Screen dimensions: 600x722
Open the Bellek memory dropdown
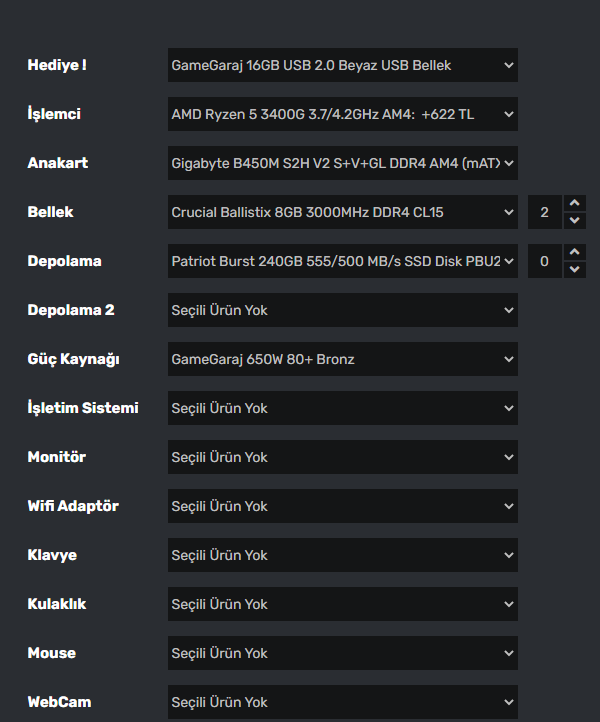pyautogui.click(x=342, y=212)
